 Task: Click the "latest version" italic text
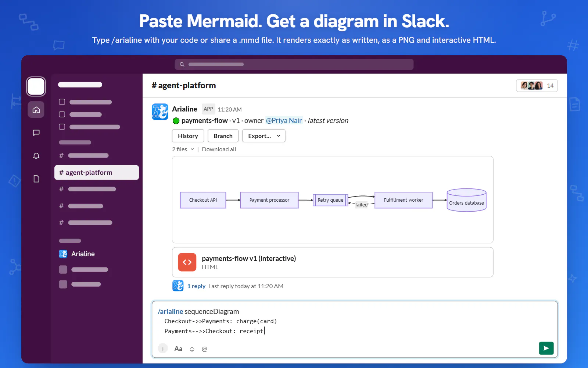pos(328,120)
